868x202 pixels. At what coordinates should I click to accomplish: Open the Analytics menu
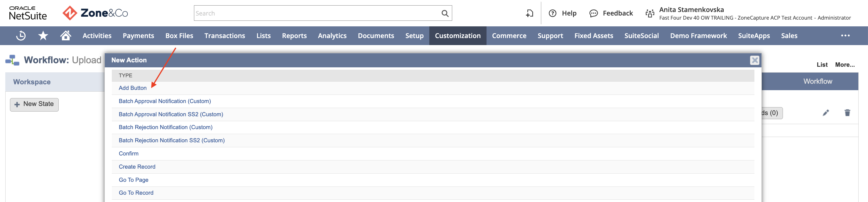(332, 36)
